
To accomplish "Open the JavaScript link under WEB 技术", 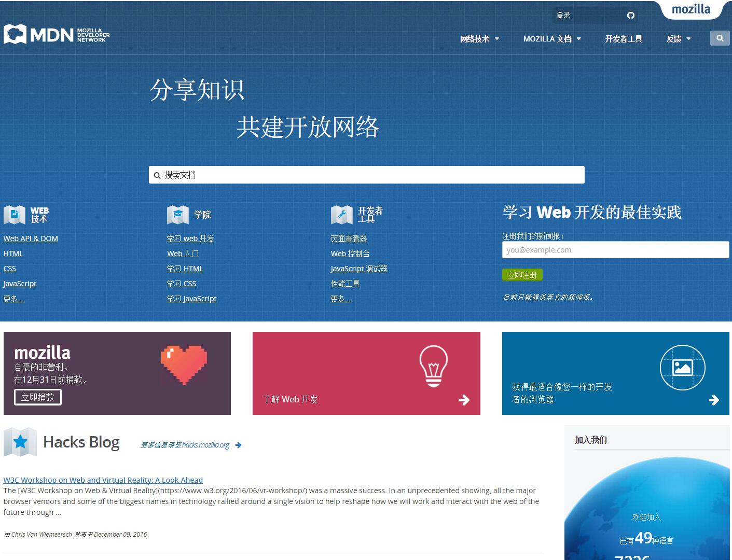I will click(x=20, y=284).
